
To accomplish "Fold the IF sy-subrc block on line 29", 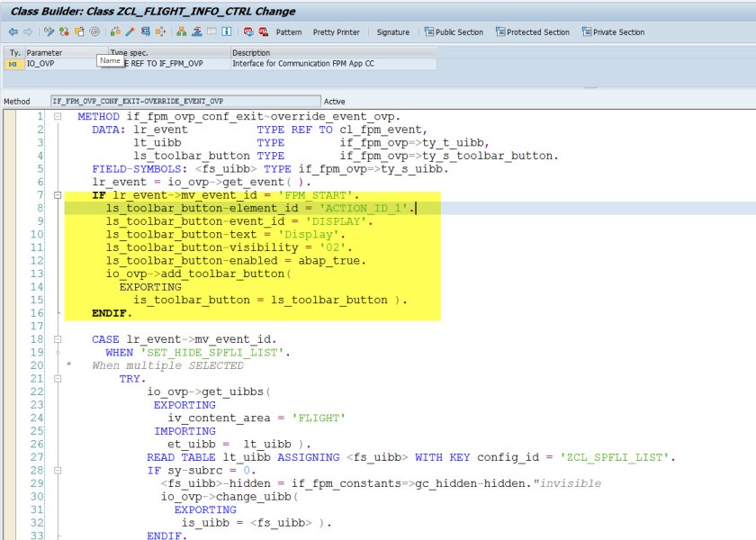I will point(58,470).
